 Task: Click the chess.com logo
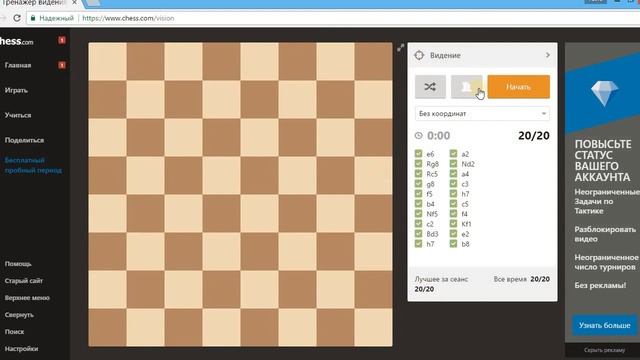click(x=16, y=41)
